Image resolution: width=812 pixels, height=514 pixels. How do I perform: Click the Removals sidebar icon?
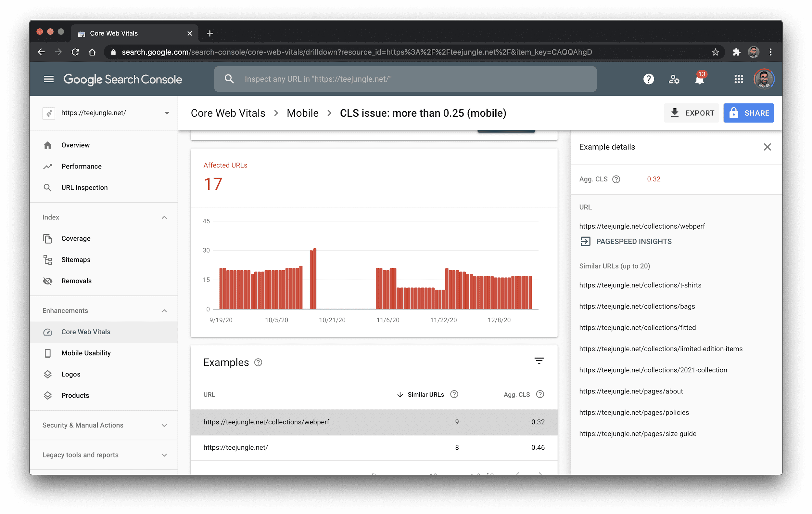tap(48, 281)
